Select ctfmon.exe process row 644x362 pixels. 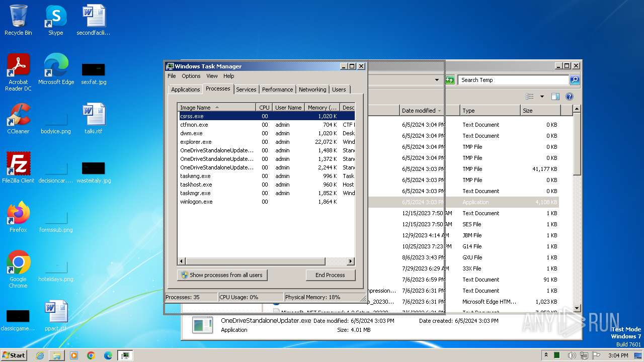(x=266, y=125)
